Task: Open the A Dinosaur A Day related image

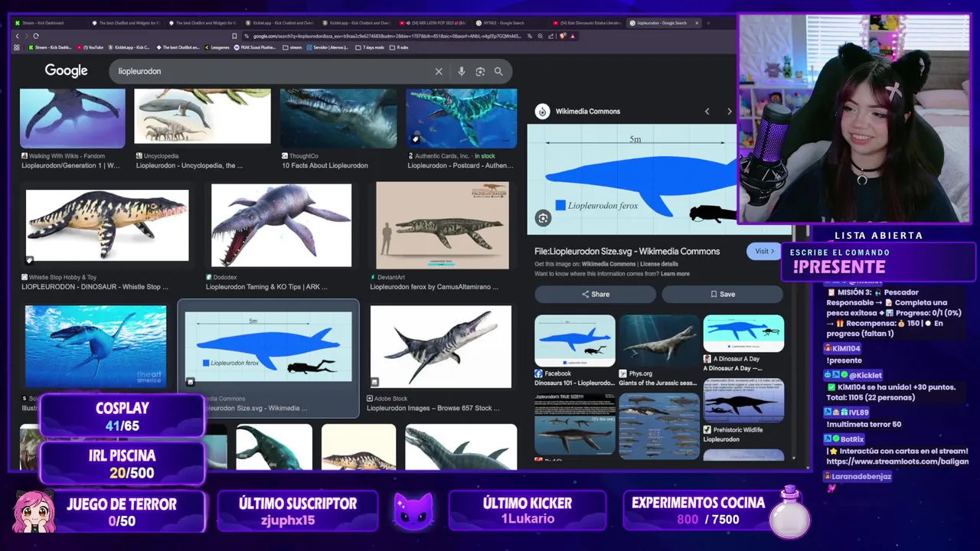Action: (743, 334)
